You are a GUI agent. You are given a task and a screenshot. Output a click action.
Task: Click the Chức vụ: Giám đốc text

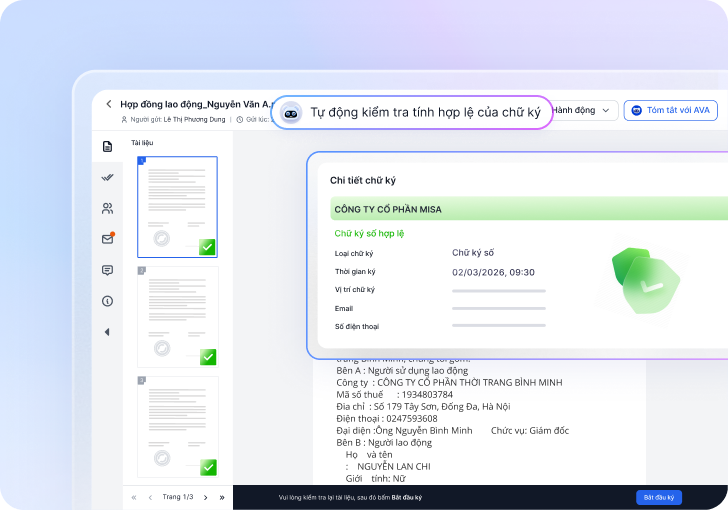(x=530, y=431)
